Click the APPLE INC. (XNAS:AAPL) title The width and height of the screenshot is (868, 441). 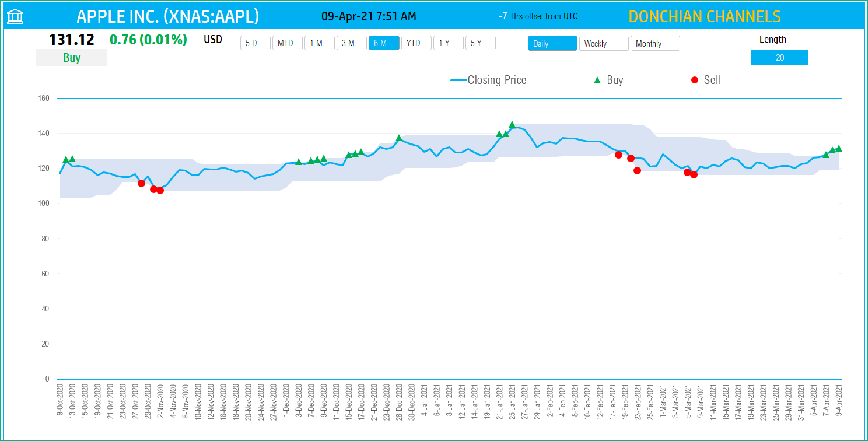tap(168, 16)
